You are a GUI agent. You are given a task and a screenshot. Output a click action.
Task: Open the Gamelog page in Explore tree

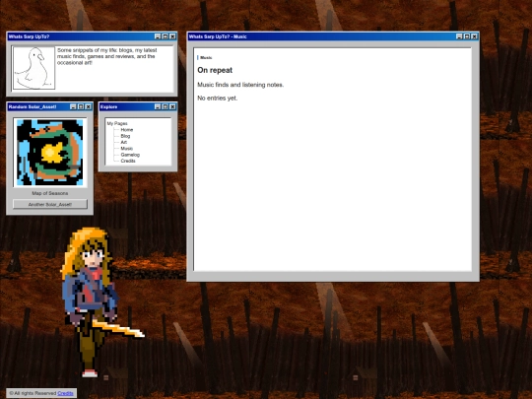(130, 155)
